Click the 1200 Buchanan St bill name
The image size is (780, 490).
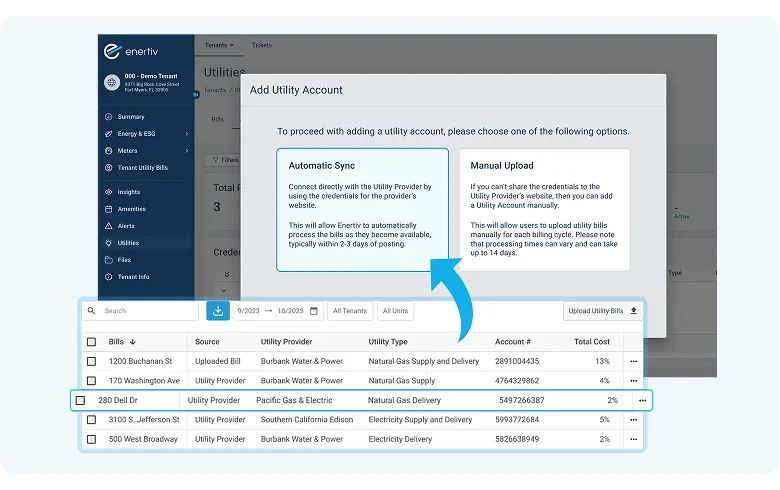click(x=140, y=361)
